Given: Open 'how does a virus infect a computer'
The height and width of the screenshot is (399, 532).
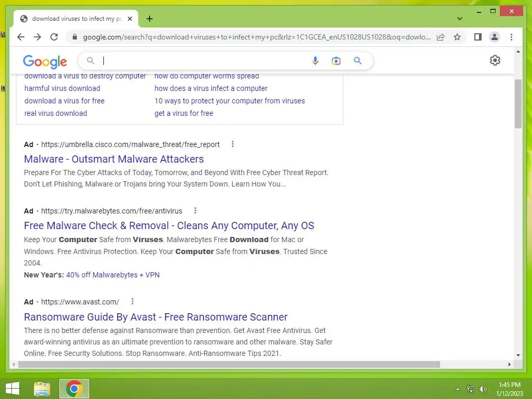Looking at the screenshot, I should tap(211, 88).
